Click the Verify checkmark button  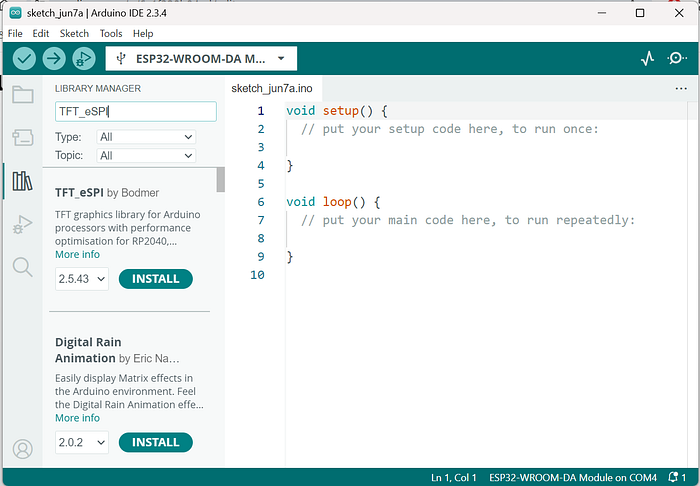pyautogui.click(x=24, y=58)
